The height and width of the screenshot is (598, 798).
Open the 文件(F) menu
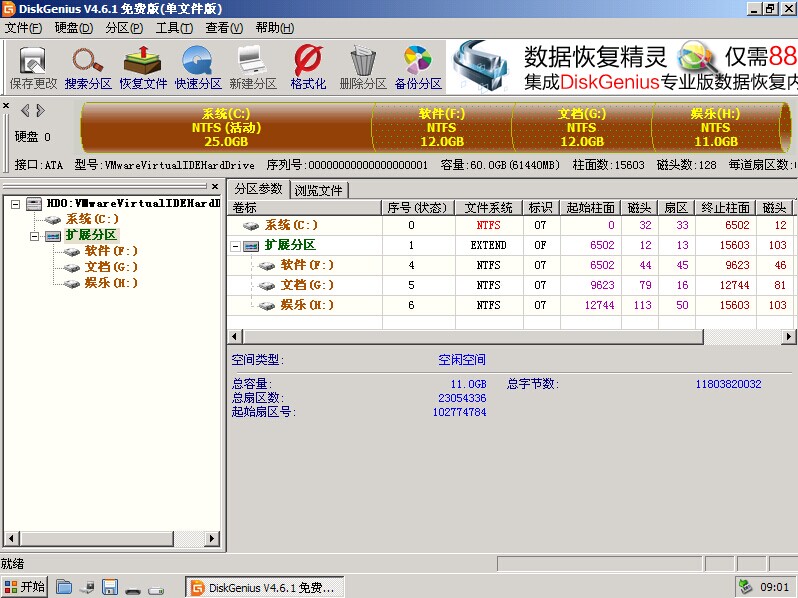click(x=23, y=28)
